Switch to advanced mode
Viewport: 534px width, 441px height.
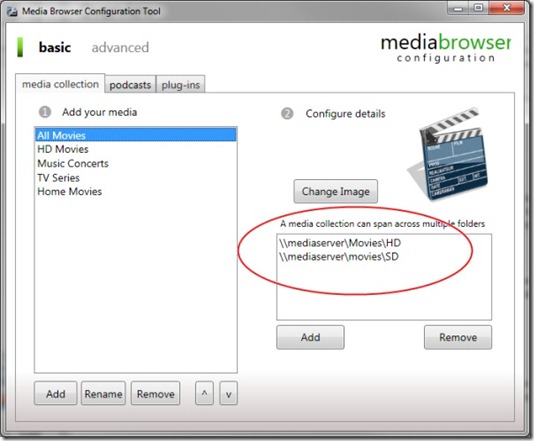(x=120, y=47)
